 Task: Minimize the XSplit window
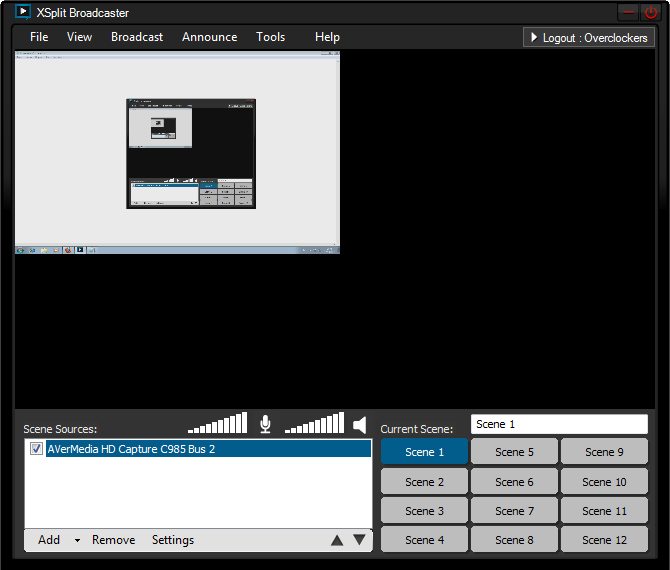(x=628, y=13)
